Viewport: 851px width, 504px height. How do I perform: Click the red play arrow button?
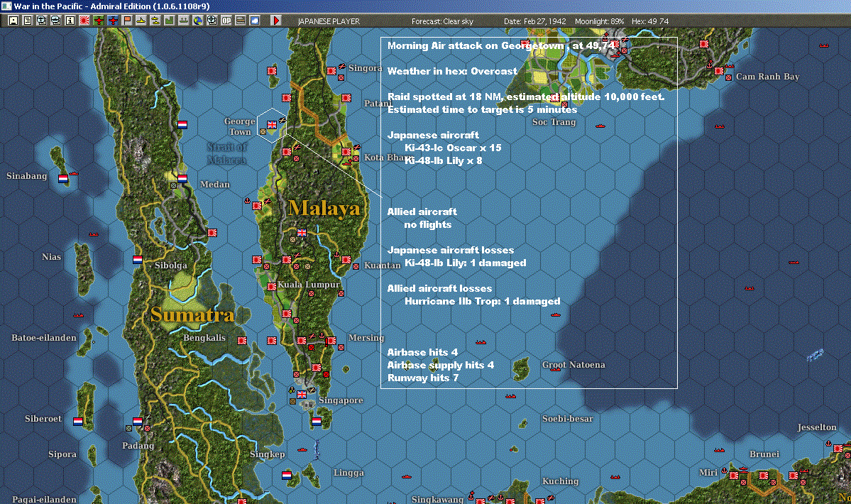(x=275, y=21)
